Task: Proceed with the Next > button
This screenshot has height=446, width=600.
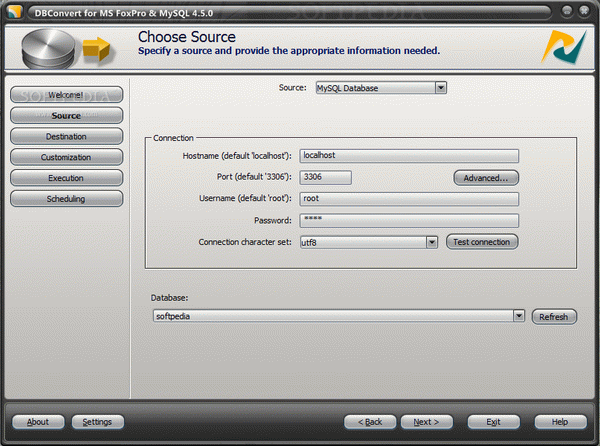Action: click(x=427, y=422)
